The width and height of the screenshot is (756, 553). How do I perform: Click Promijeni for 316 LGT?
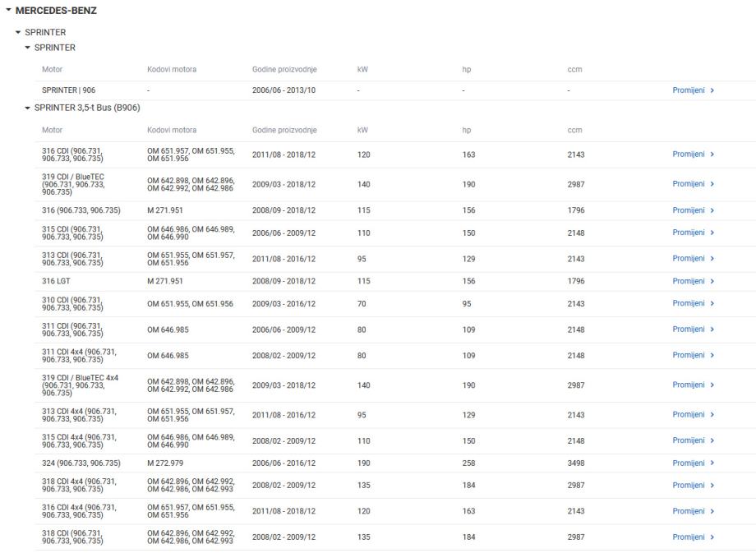click(x=693, y=281)
